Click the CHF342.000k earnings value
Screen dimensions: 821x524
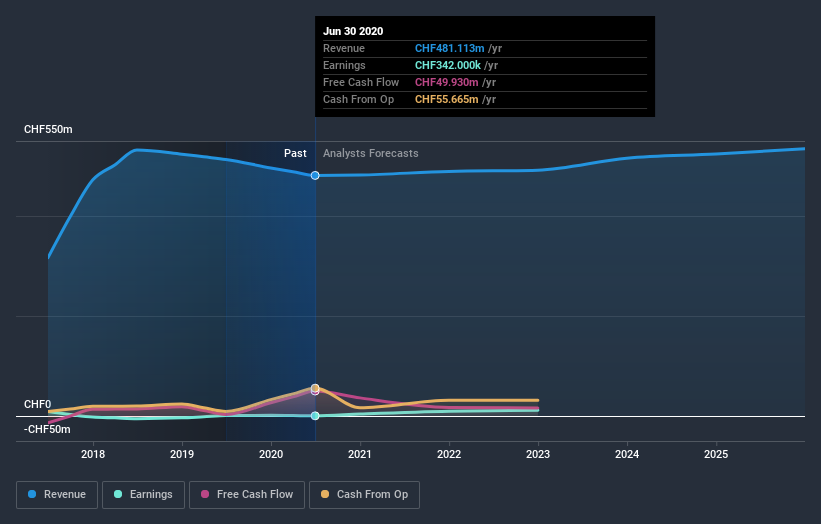pos(448,65)
